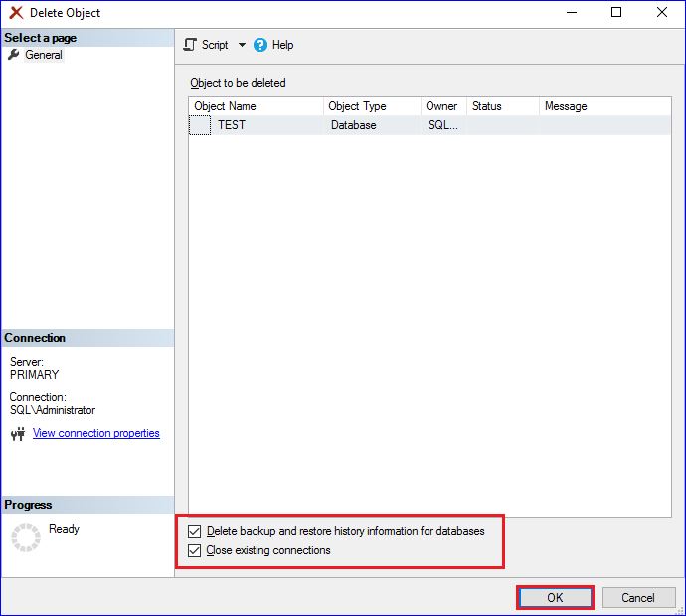Click the connection properties network icon
The height and width of the screenshot is (616, 686).
coord(17,434)
